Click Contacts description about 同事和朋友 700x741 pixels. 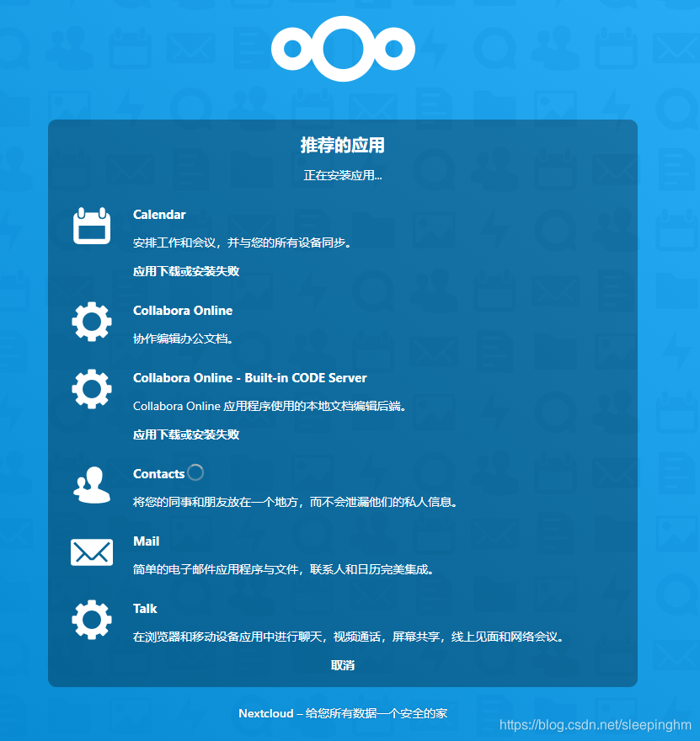[x=295, y=502]
